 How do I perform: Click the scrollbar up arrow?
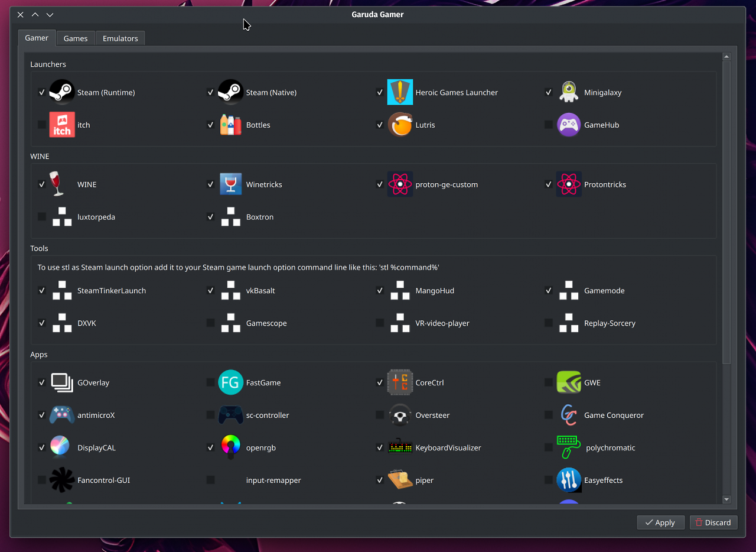coord(726,57)
